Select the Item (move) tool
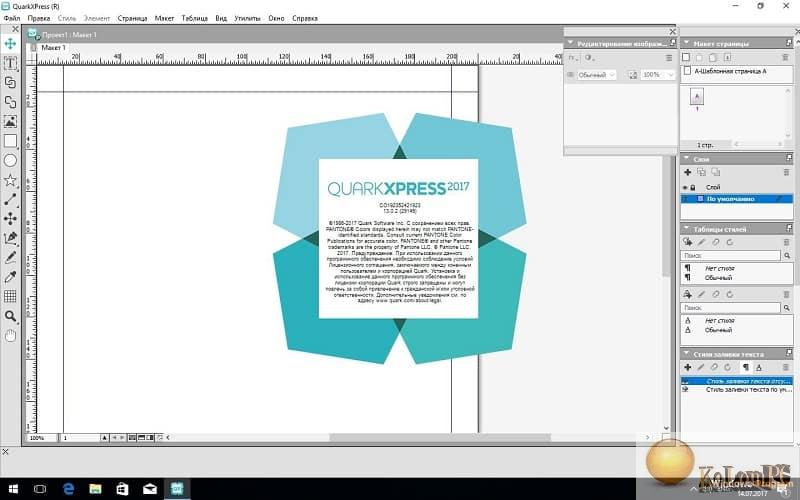Screen dimensions: 800x500 10,44
